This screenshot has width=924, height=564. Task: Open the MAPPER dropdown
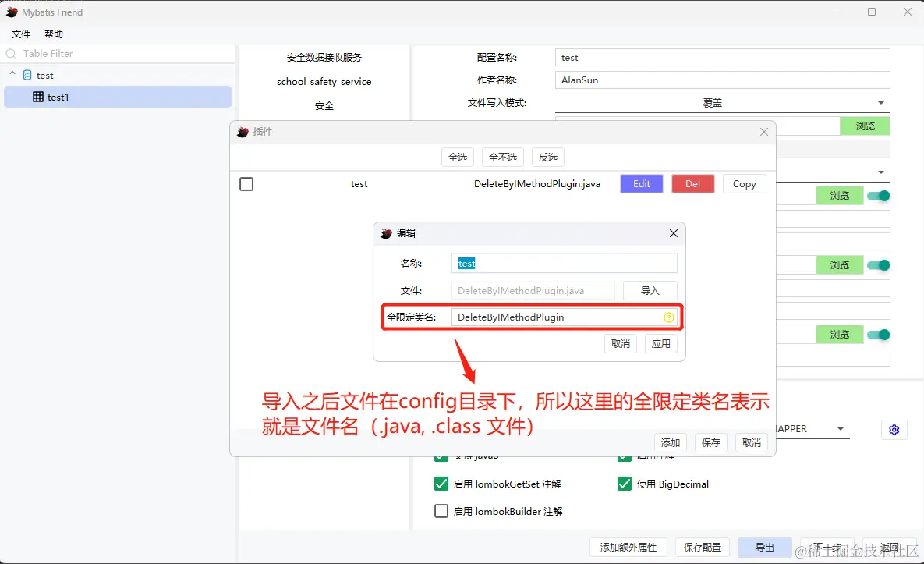point(840,427)
